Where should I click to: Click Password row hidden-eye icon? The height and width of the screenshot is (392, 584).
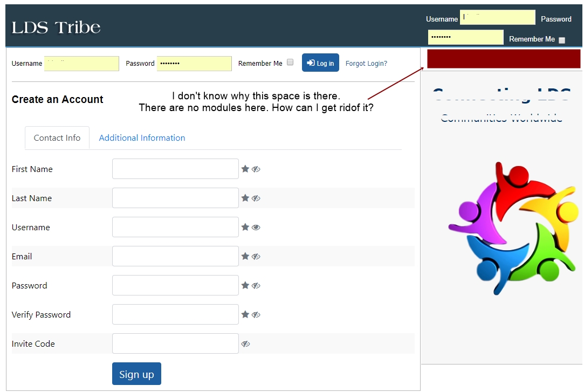pyautogui.click(x=256, y=286)
